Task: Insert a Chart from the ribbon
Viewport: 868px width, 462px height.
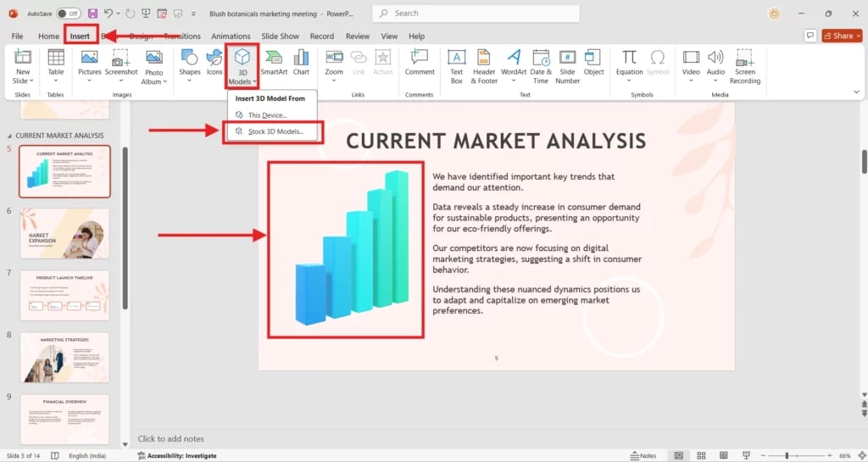Action: [301, 62]
